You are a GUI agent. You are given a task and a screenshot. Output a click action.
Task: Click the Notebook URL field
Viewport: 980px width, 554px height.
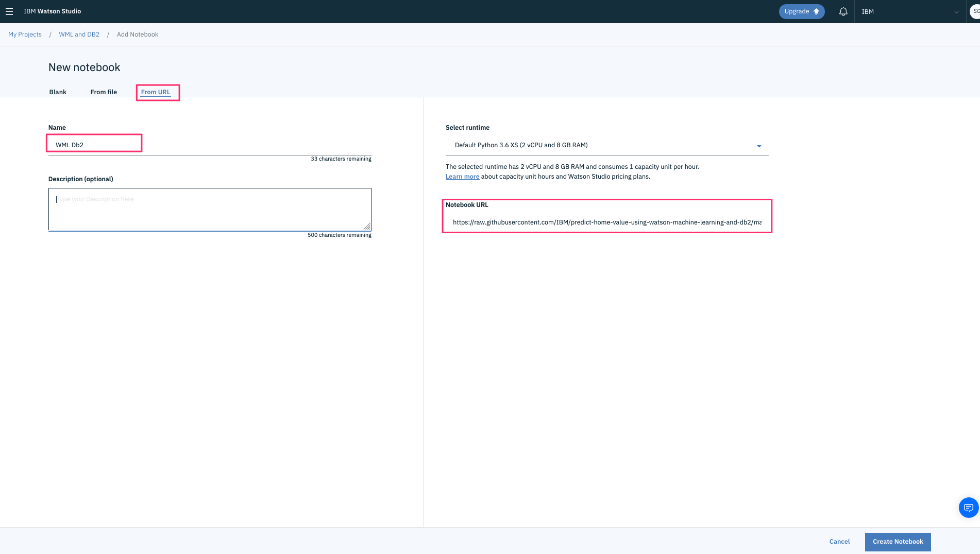tap(607, 222)
